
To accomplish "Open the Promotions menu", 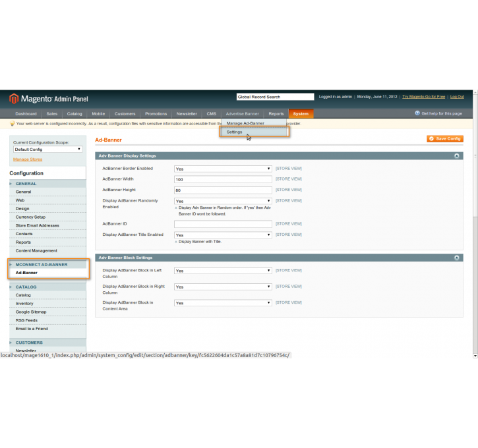I will (x=156, y=113).
